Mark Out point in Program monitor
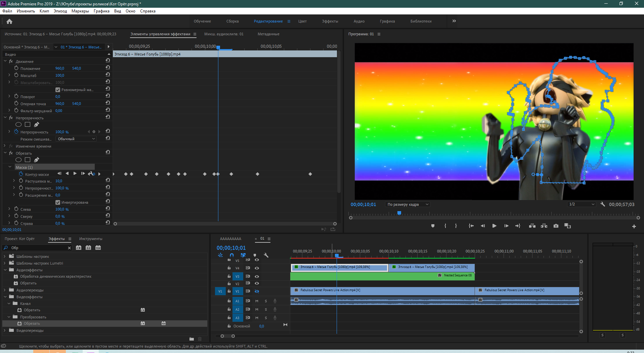This screenshot has width=644, height=353. pyautogui.click(x=456, y=226)
